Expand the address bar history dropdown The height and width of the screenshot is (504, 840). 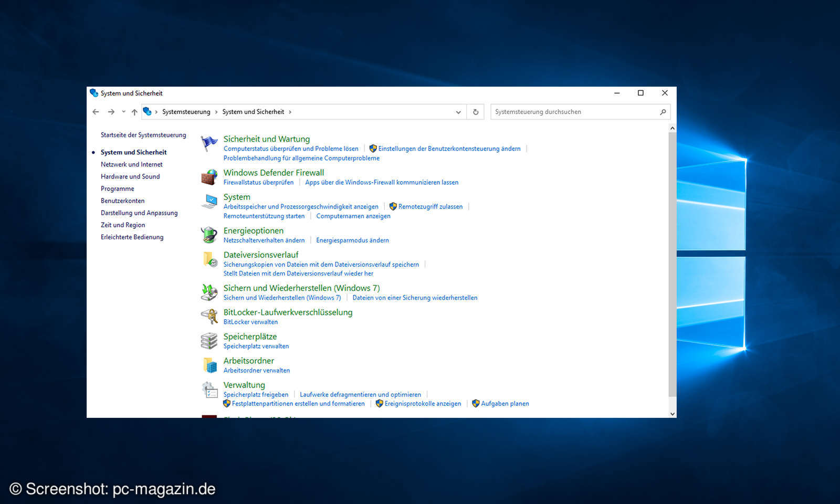(458, 111)
